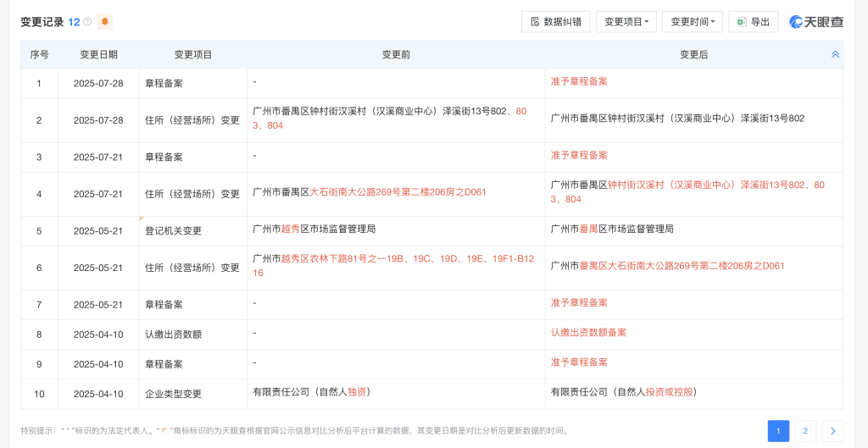Click the orange bell alert icon
The height and width of the screenshot is (448, 868).
104,22
